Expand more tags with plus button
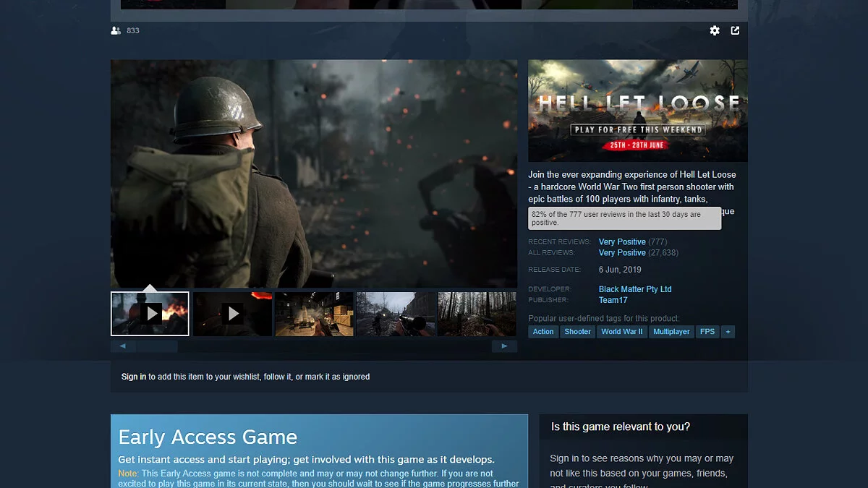Viewport: 868px width, 488px height. 728,332
